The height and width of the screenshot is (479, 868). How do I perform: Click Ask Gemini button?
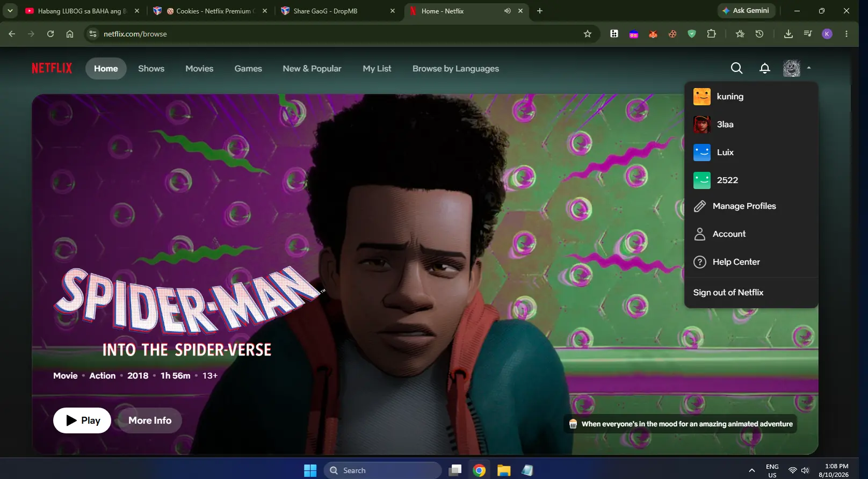(x=746, y=11)
